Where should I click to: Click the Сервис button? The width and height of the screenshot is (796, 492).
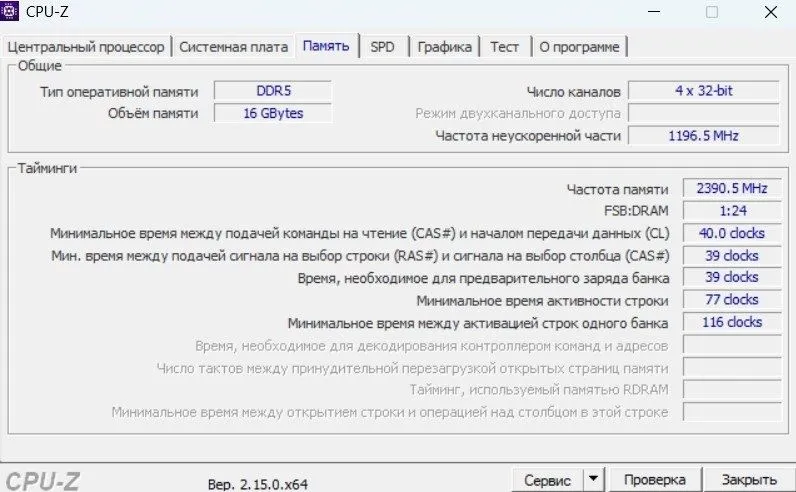pos(547,480)
